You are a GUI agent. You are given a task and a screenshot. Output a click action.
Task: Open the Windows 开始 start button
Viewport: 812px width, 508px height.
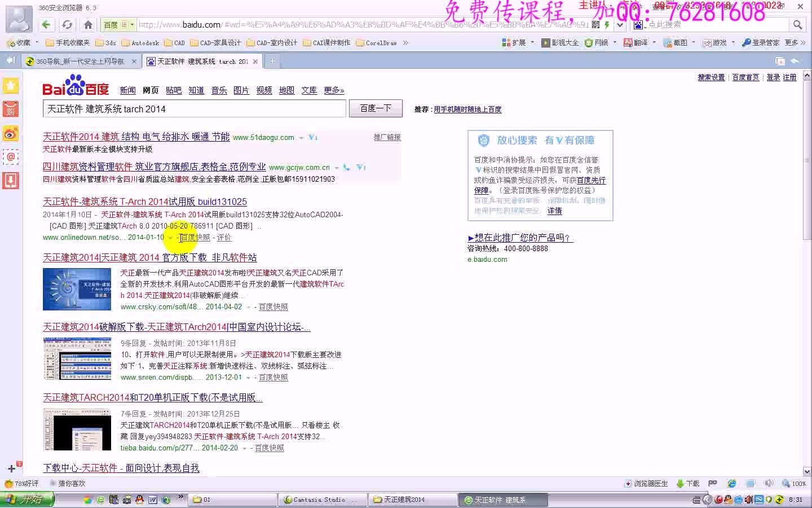(x=27, y=500)
